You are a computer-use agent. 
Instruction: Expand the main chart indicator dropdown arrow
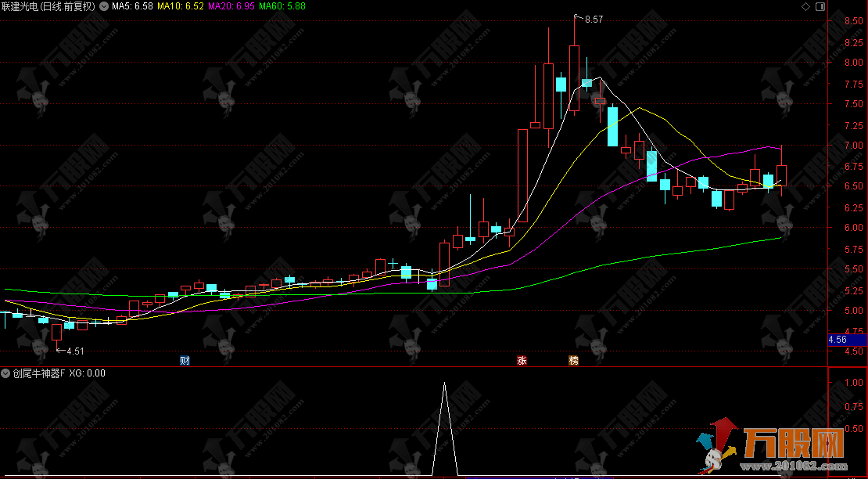point(103,6)
